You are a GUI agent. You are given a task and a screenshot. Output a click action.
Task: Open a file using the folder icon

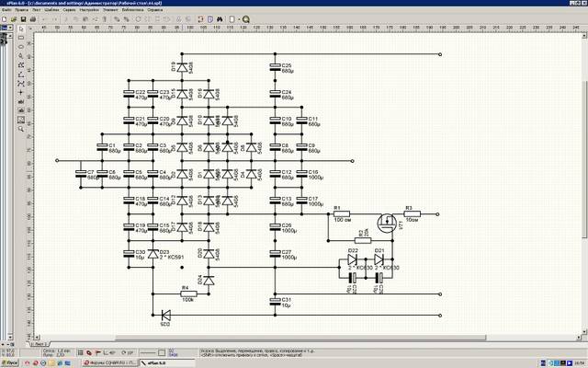(x=14, y=19)
